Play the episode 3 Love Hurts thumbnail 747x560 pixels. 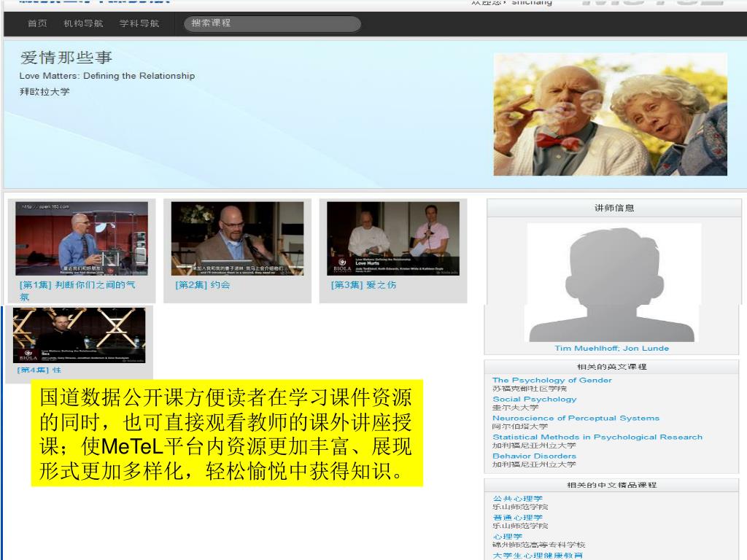pos(393,238)
